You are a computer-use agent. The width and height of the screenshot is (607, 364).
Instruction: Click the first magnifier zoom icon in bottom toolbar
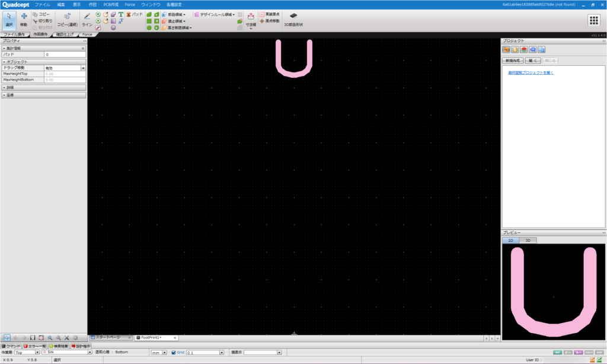(50, 338)
